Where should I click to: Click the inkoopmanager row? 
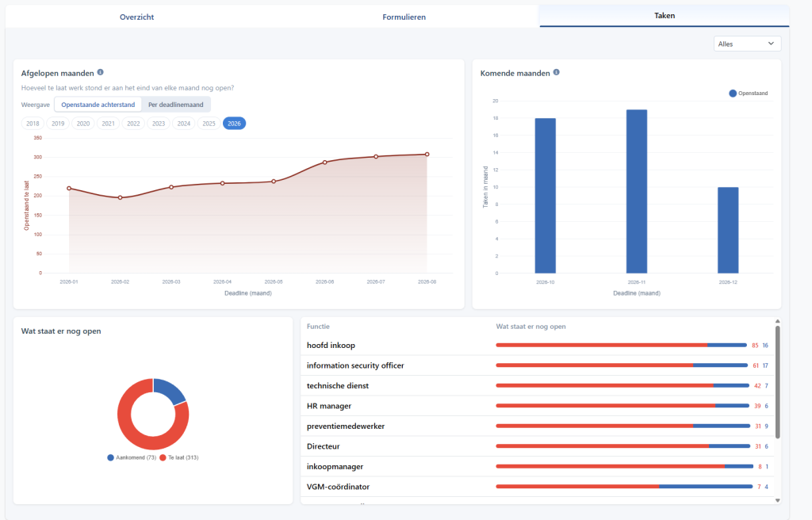tap(538, 467)
